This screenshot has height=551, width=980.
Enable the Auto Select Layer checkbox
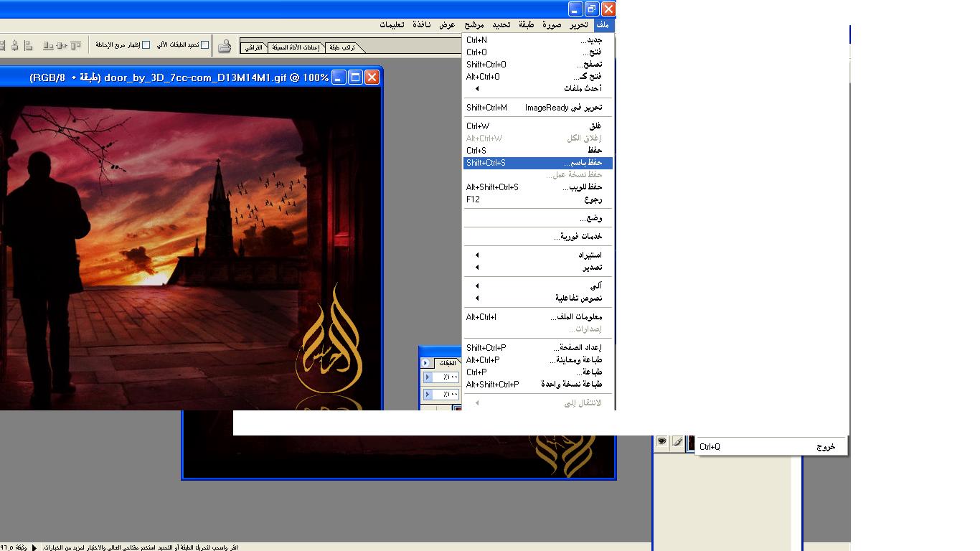(205, 45)
